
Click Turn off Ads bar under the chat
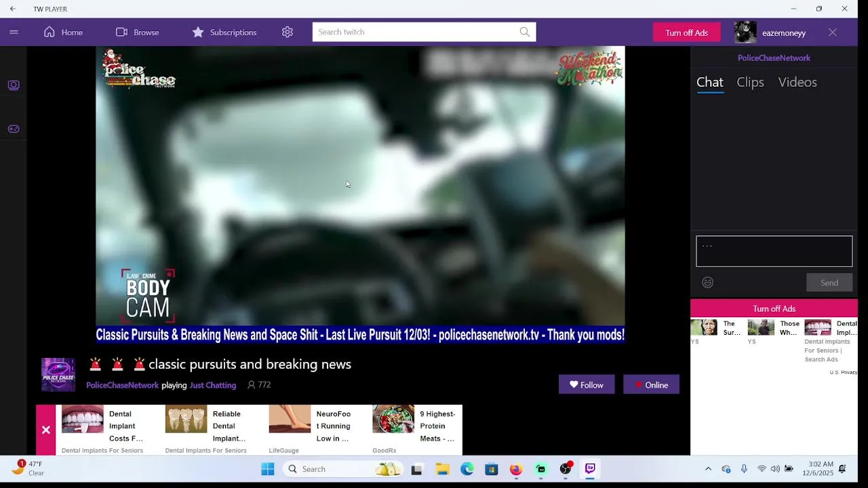tap(774, 308)
